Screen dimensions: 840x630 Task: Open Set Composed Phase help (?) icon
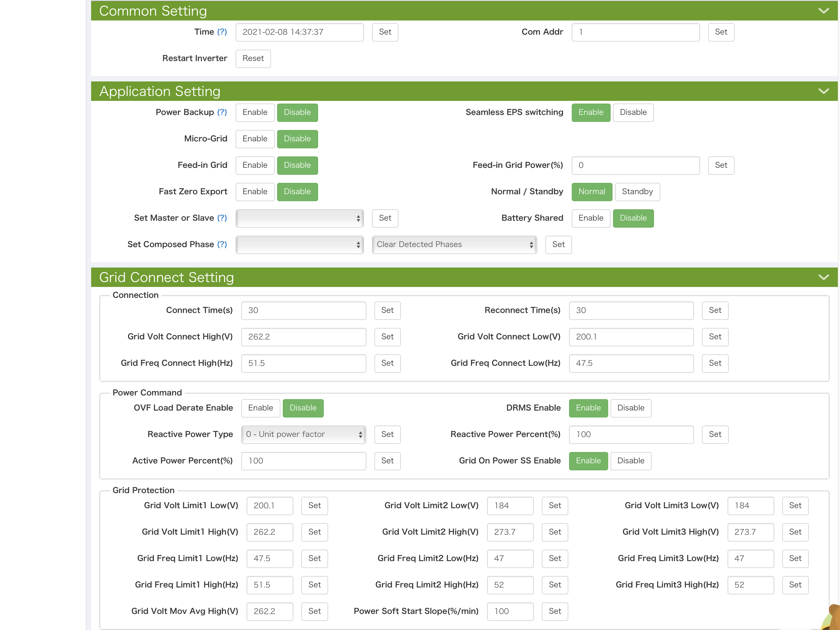pyautogui.click(x=222, y=244)
